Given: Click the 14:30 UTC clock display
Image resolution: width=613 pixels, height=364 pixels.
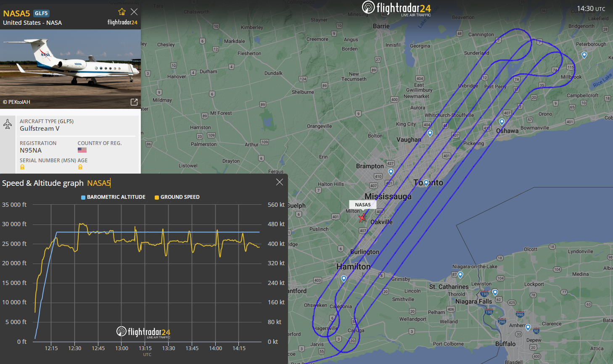Looking at the screenshot, I should point(591,8).
